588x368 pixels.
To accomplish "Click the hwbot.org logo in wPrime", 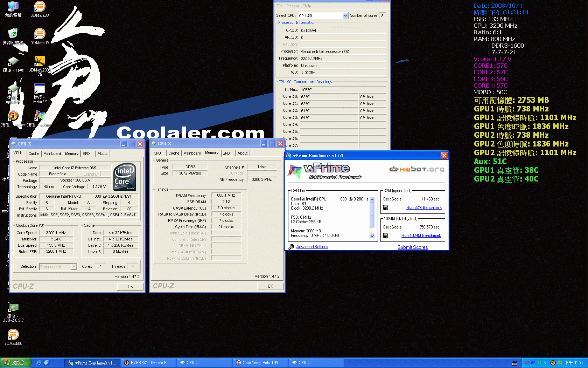I will tap(416, 169).
